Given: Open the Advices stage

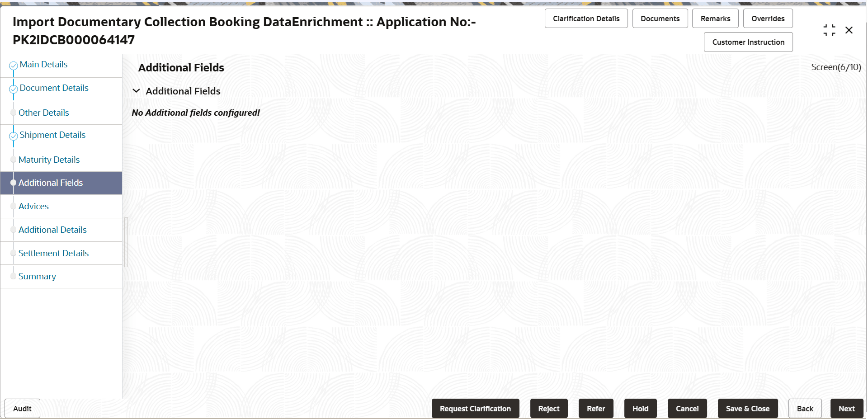Looking at the screenshot, I should coord(33,206).
